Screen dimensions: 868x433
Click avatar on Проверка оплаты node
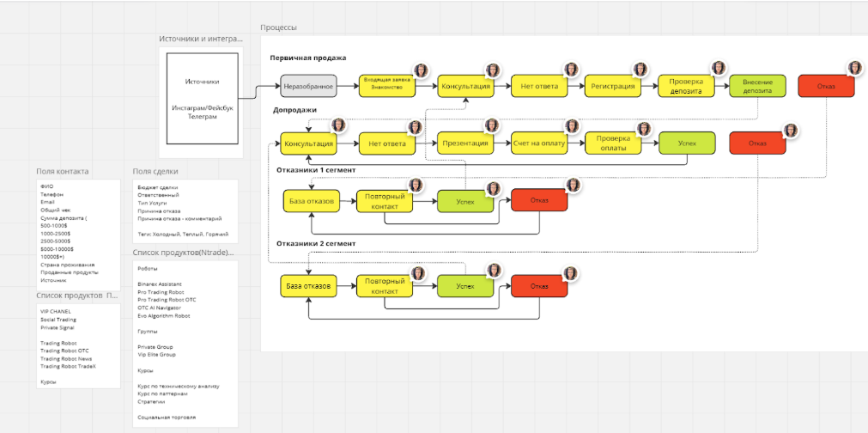[644, 130]
